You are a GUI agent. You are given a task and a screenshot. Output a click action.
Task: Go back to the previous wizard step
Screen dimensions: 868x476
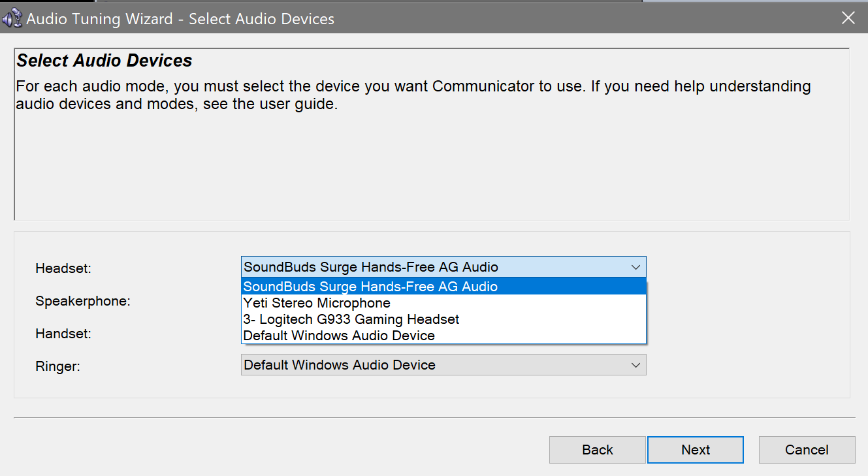click(597, 449)
